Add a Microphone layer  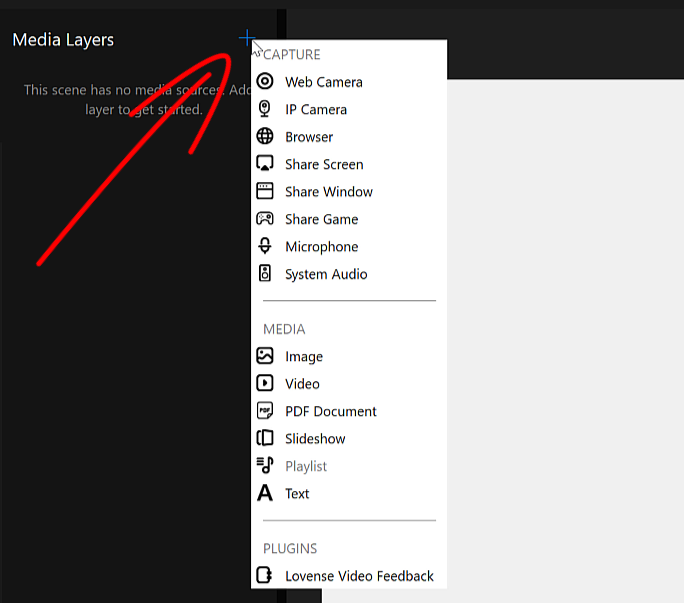(349, 247)
